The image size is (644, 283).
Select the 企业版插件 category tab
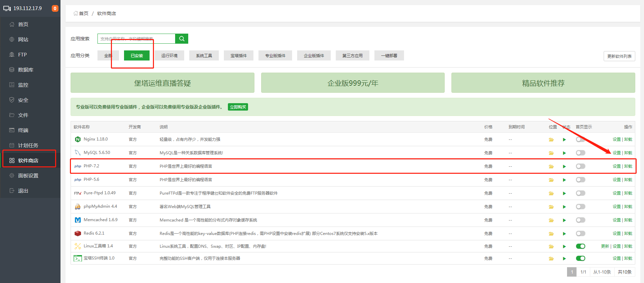click(x=314, y=55)
